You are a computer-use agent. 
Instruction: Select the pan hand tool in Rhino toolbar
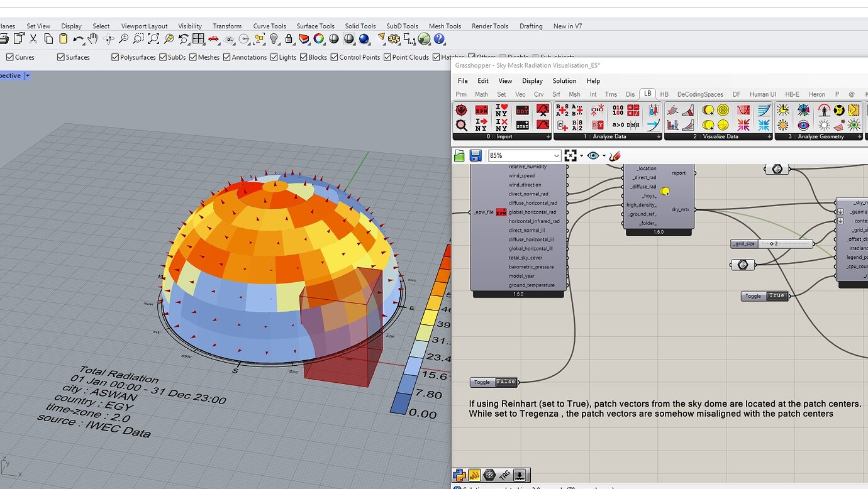92,39
